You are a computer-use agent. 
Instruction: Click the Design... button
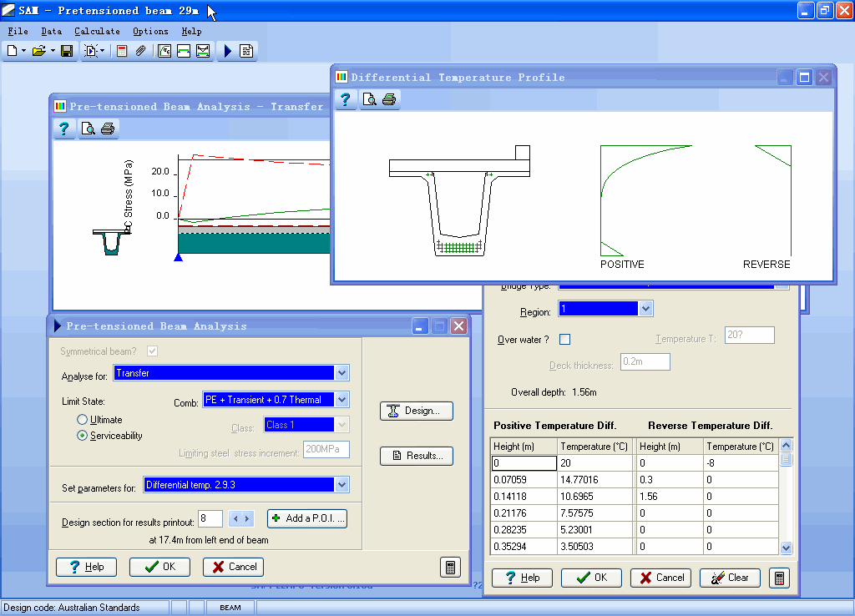[417, 411]
